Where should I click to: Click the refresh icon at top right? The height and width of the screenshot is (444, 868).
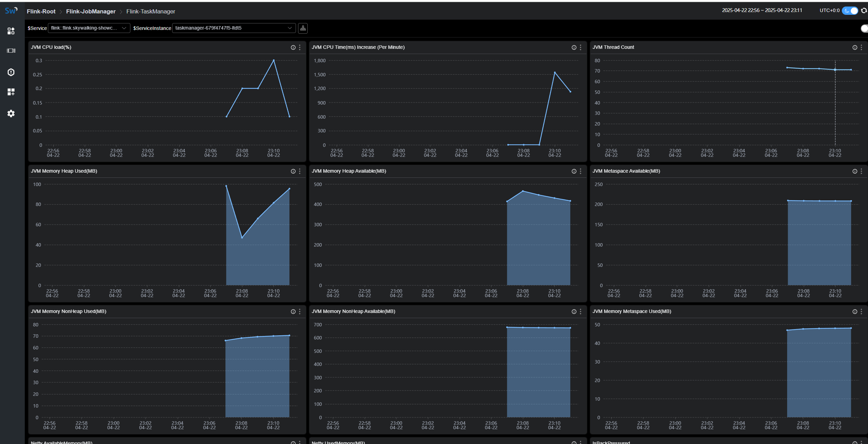tap(864, 11)
